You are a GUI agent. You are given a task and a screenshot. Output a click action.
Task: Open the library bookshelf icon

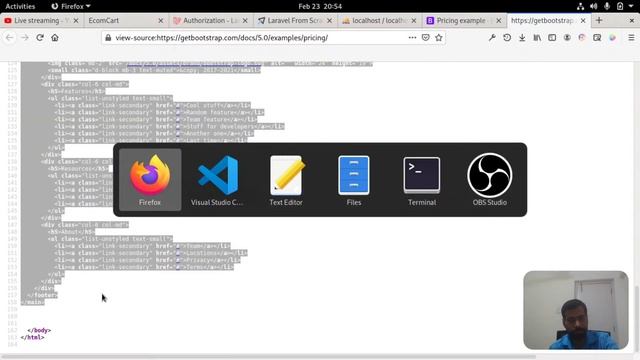coord(537,38)
